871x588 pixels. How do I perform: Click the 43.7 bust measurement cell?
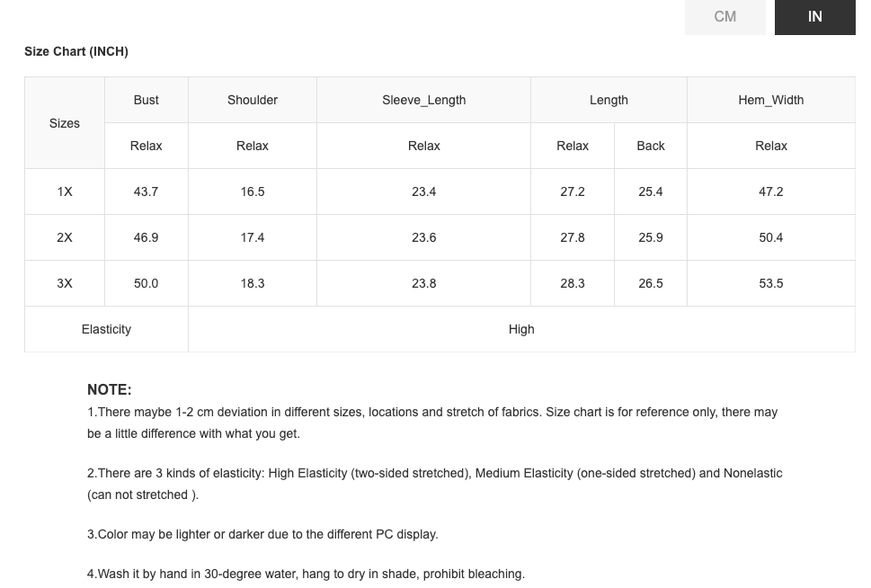pyautogui.click(x=147, y=192)
